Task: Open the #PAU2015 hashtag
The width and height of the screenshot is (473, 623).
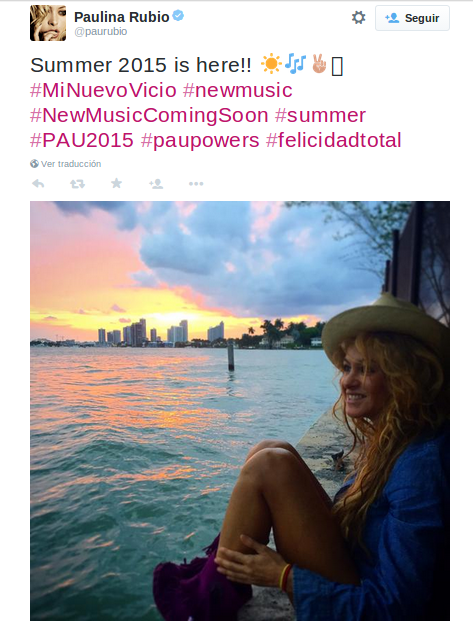Action: point(82,140)
